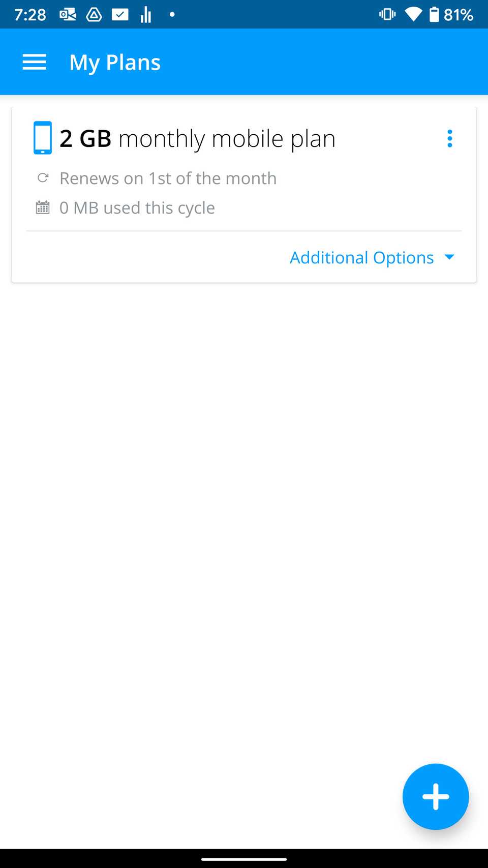Tap the renewal cycle icon
Screen dimensions: 488x868
point(43,178)
